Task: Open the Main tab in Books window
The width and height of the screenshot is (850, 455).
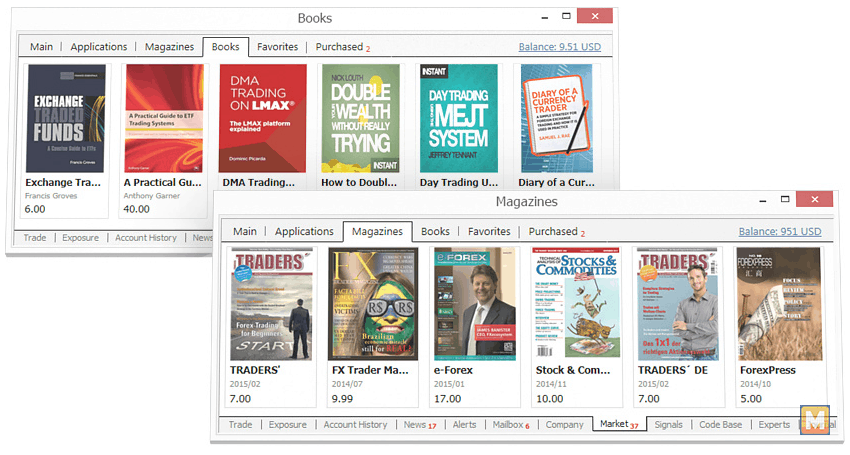Action: point(41,47)
